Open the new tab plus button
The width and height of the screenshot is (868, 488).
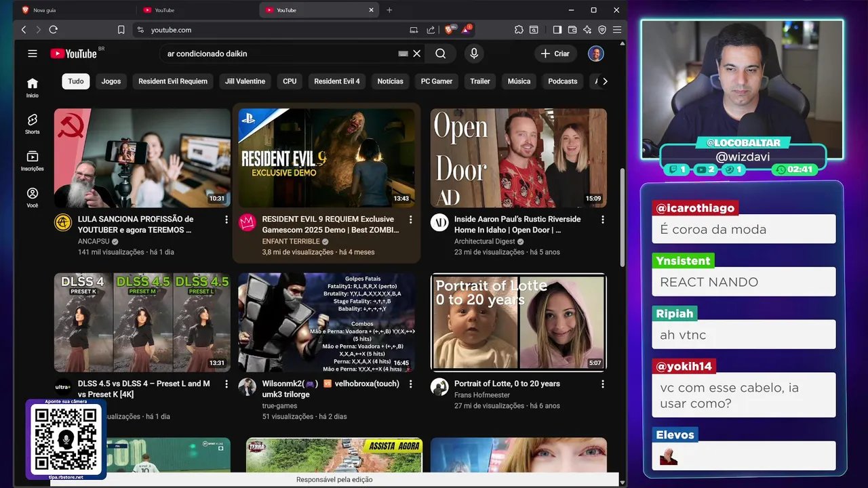389,10
